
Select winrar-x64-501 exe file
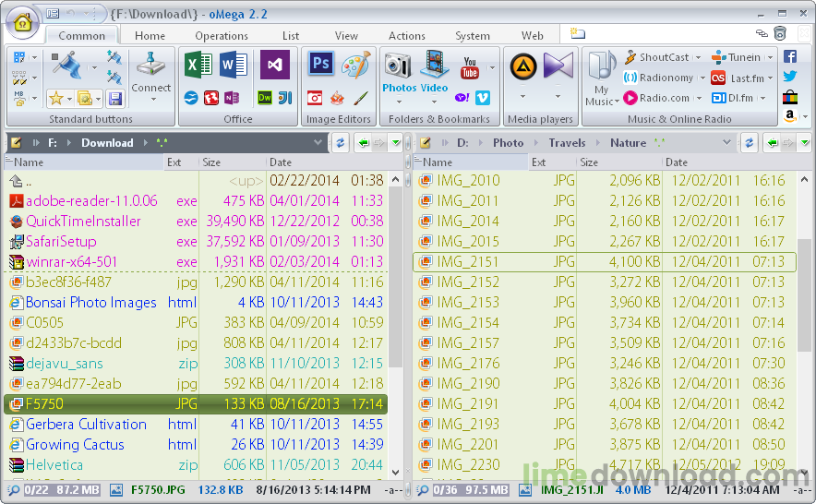196,262
